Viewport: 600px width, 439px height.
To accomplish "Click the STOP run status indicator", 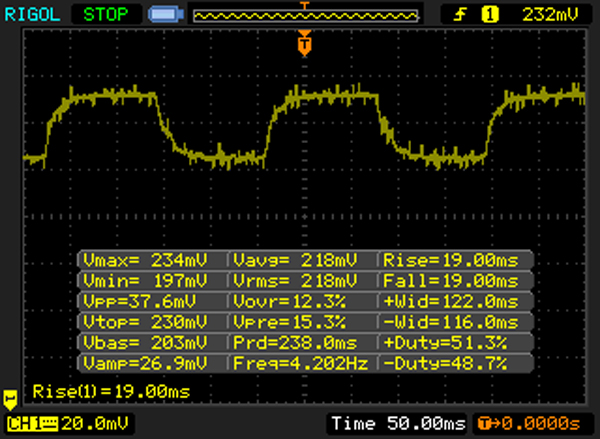I will 106,15.
